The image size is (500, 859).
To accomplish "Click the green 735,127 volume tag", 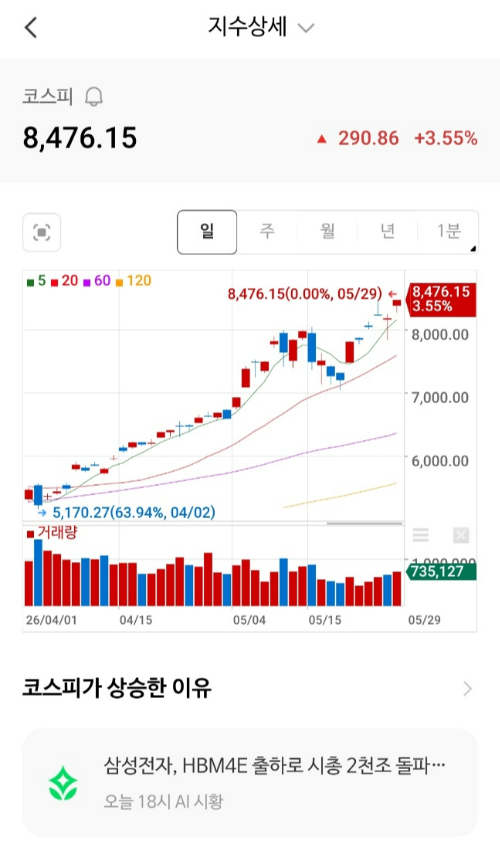I will [x=441, y=572].
